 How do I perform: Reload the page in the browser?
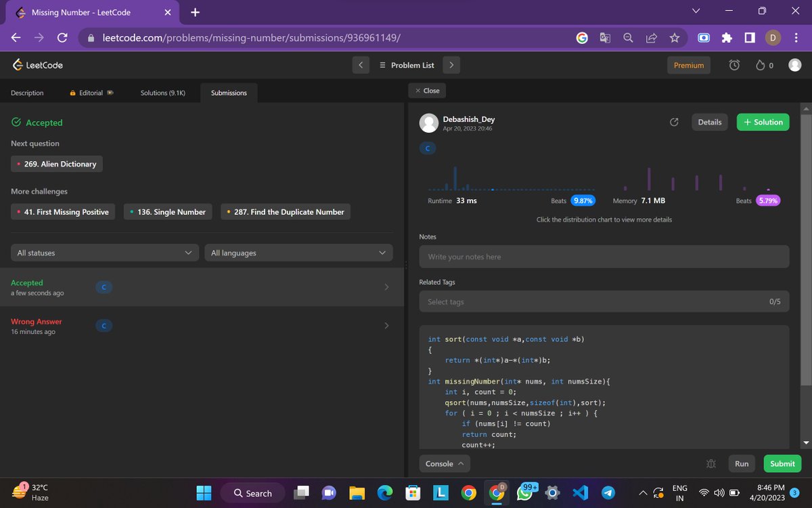[x=62, y=38]
